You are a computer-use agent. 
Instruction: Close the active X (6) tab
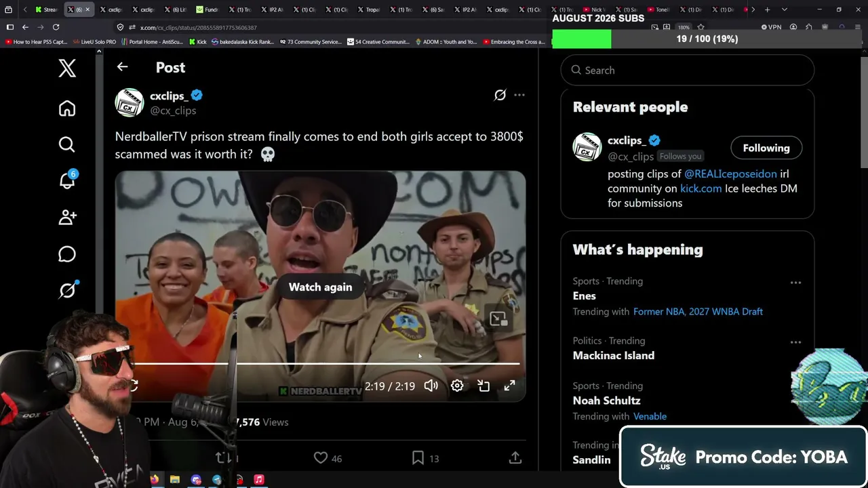point(87,9)
